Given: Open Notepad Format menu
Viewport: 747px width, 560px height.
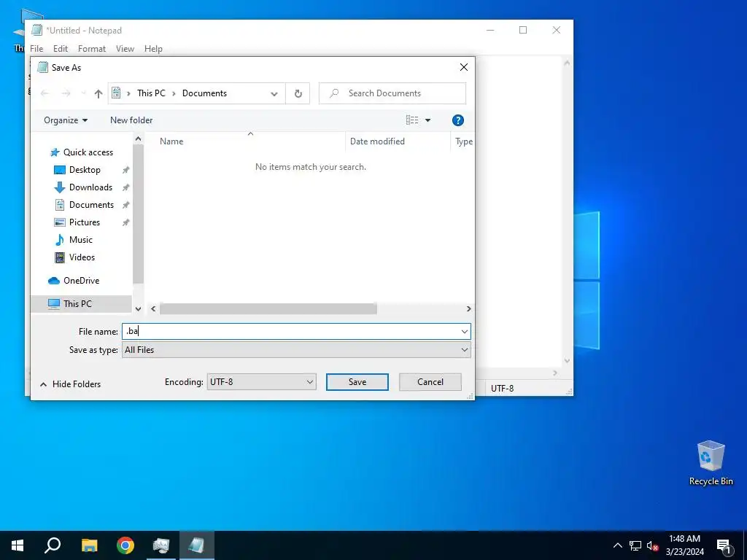Looking at the screenshot, I should (92, 49).
